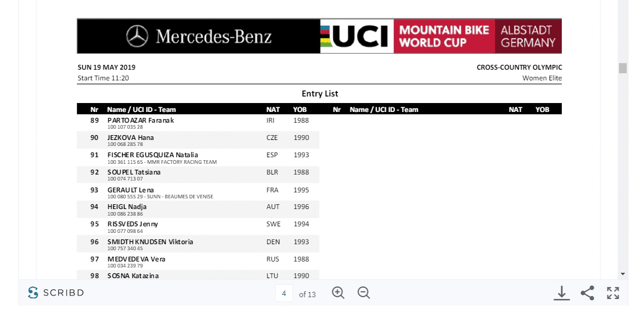Open the Scribd logo link

pos(56,293)
